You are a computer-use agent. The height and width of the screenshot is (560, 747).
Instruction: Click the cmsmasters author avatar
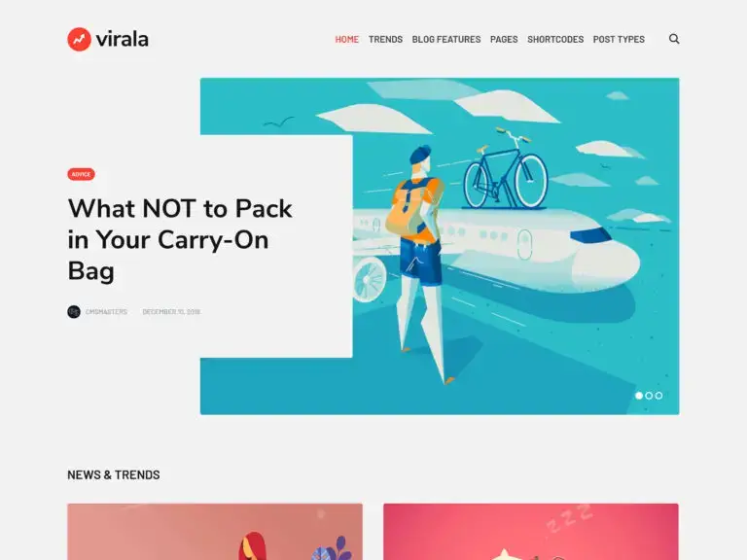[x=74, y=312]
